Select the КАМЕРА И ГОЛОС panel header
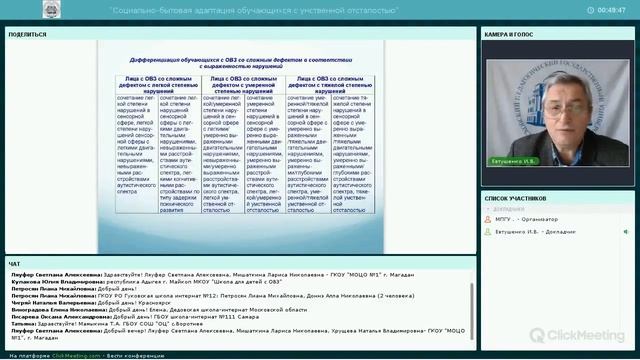 point(558,34)
